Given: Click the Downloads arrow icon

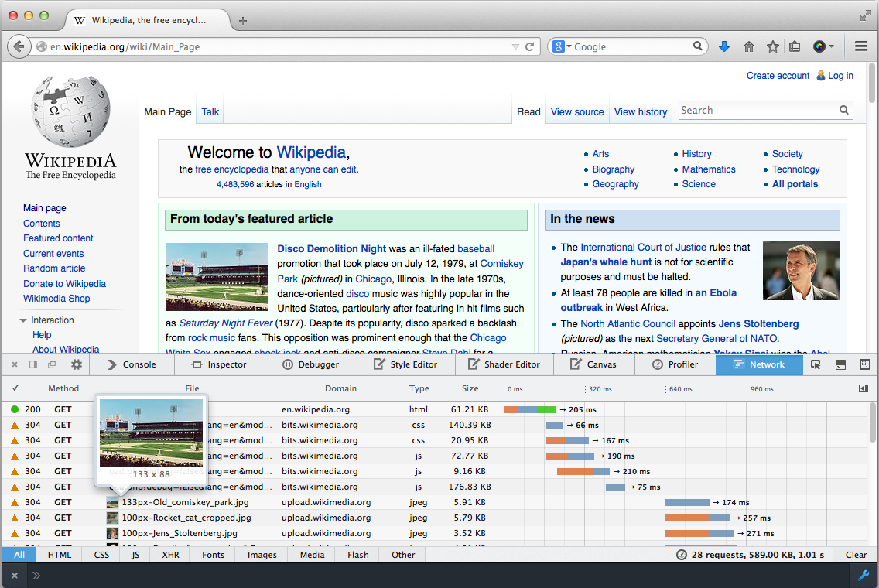Looking at the screenshot, I should pyautogui.click(x=724, y=46).
